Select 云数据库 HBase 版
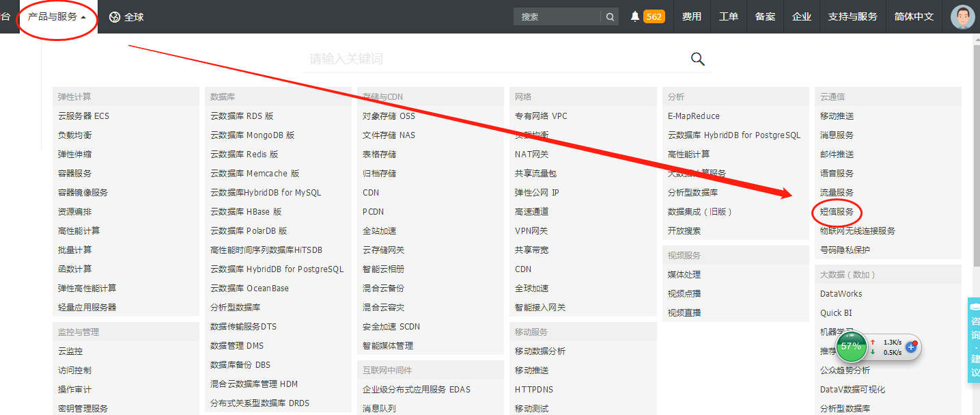Screen dimensions: 980x415 click(246, 212)
